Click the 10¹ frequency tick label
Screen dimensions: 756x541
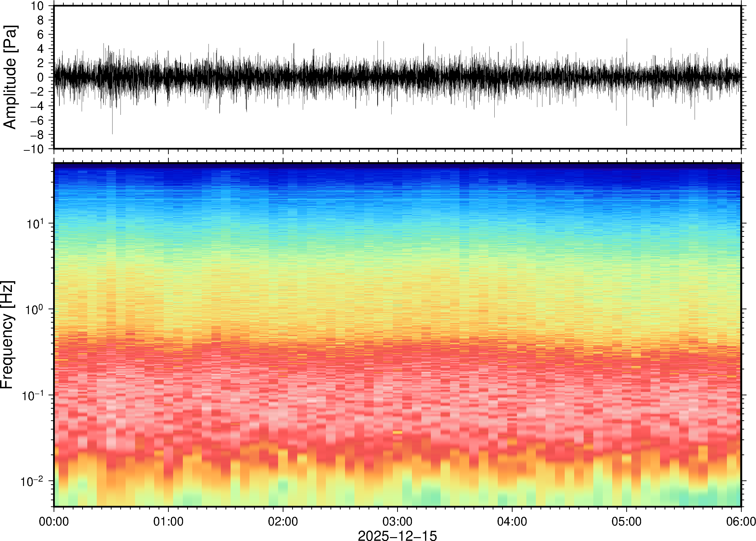tap(35, 223)
